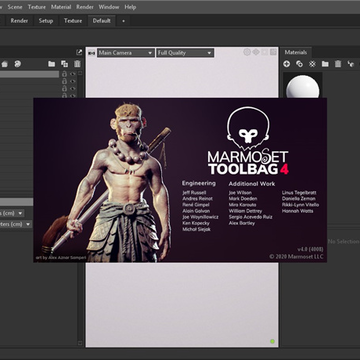Add a new material
360x360 pixels.
click(287, 64)
